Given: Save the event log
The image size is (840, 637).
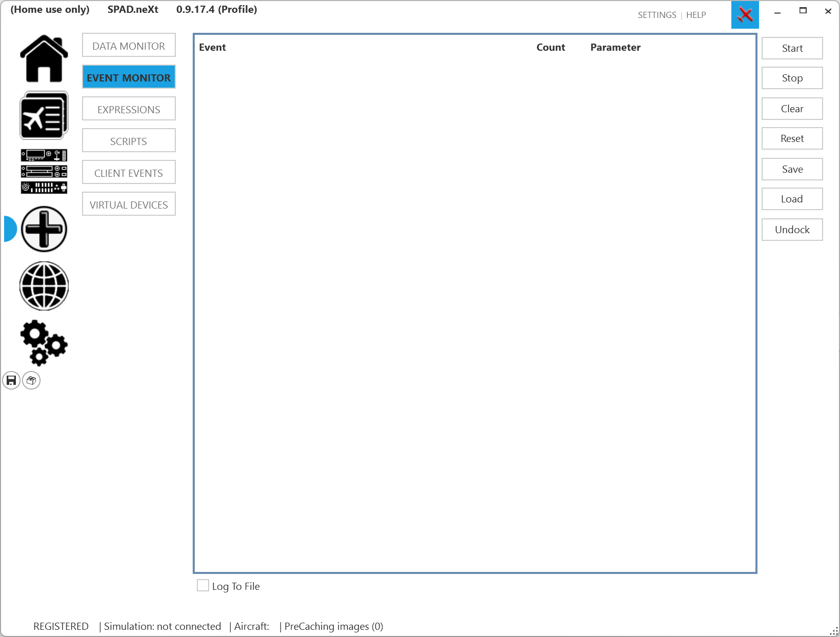Looking at the screenshot, I should pyautogui.click(x=792, y=169).
